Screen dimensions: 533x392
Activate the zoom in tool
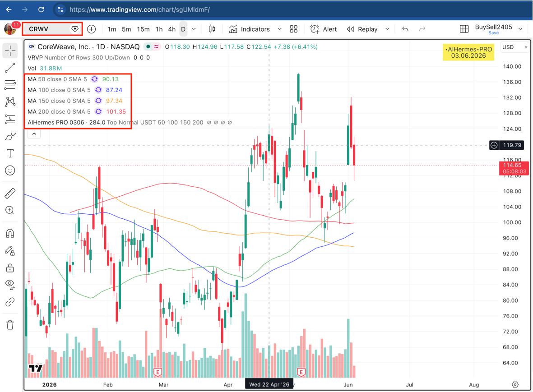pos(10,210)
